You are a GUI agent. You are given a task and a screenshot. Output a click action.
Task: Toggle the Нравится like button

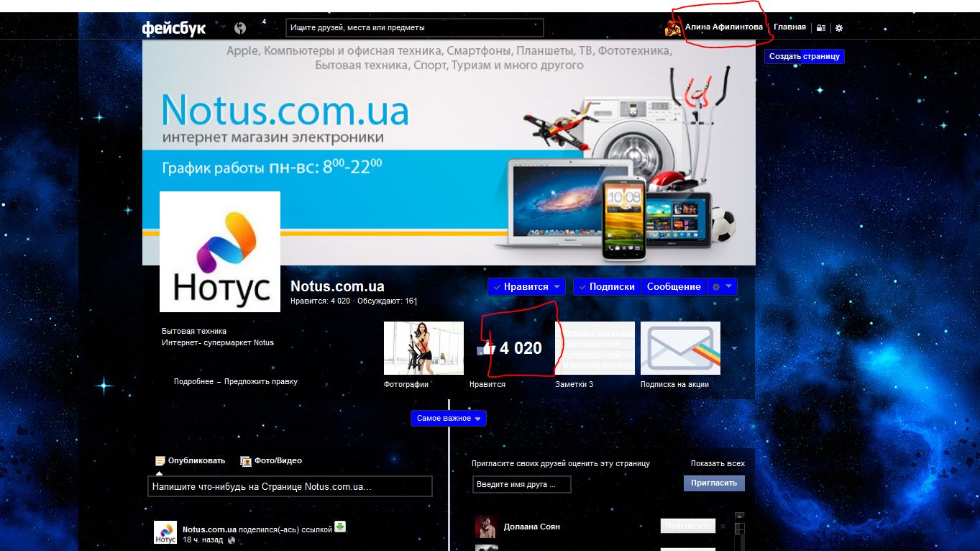526,286
